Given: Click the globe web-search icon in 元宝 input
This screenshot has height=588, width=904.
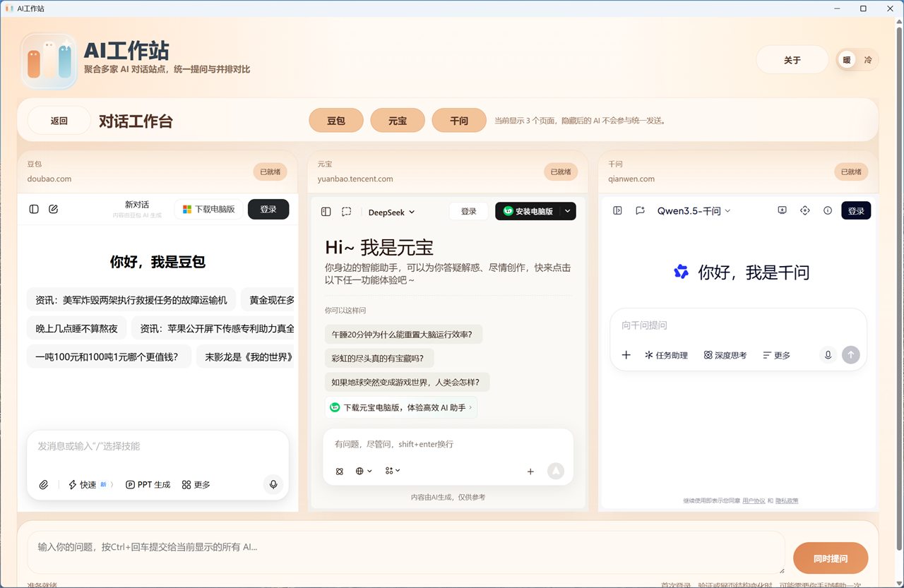Looking at the screenshot, I should tap(359, 471).
